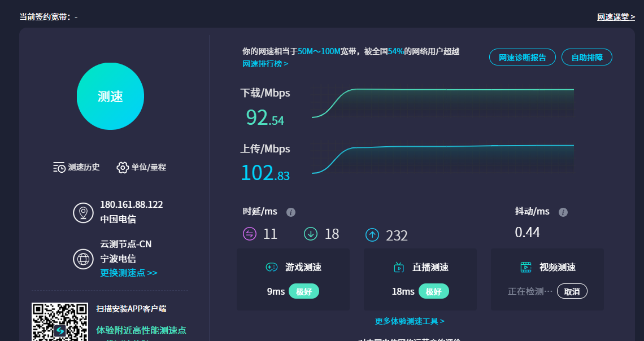The image size is (644, 341).
Task: Click the film icon in 视频测速
Action: click(x=526, y=268)
